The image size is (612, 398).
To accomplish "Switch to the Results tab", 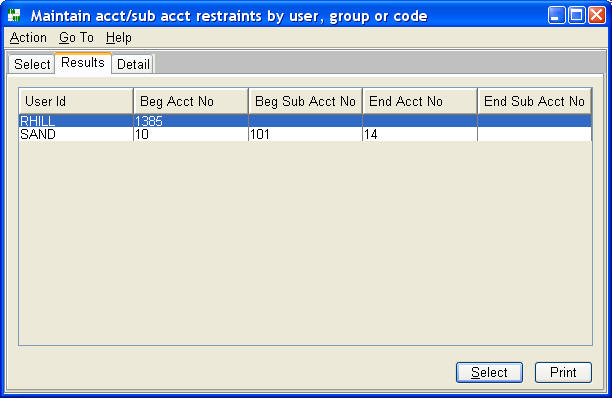I will click(83, 63).
